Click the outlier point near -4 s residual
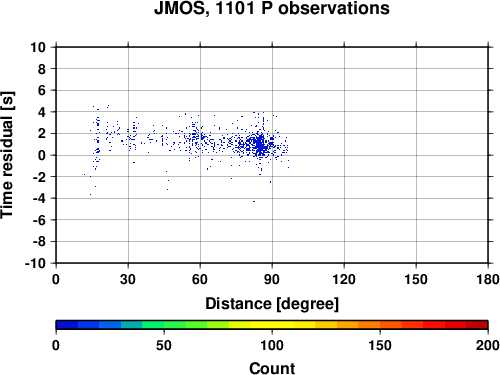The image size is (500, 375). tap(254, 201)
